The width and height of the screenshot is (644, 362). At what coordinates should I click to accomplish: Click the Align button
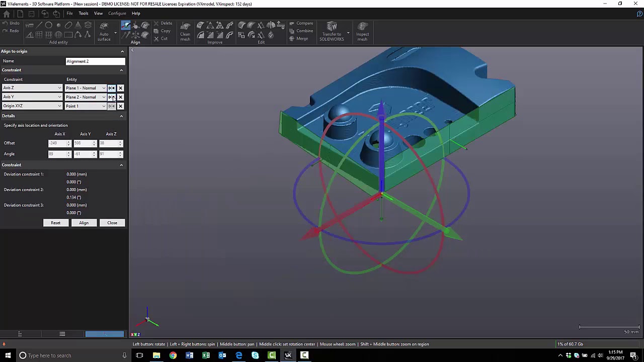pyautogui.click(x=84, y=223)
